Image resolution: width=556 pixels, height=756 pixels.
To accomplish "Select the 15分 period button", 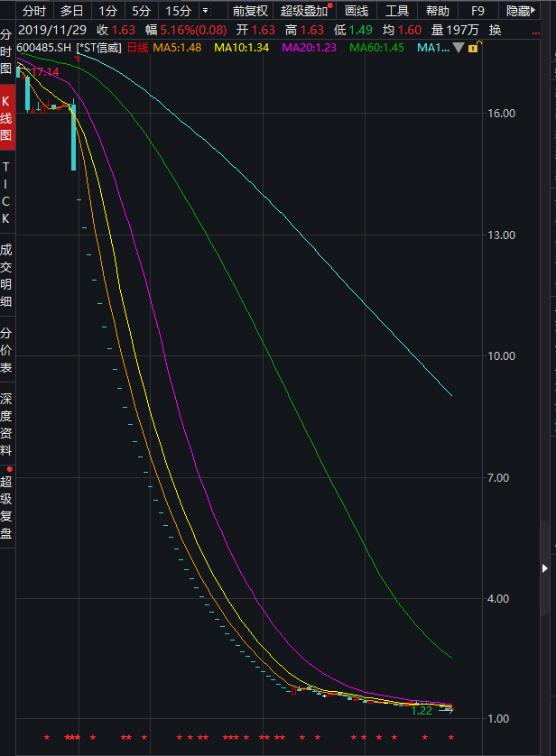I will click(x=178, y=11).
